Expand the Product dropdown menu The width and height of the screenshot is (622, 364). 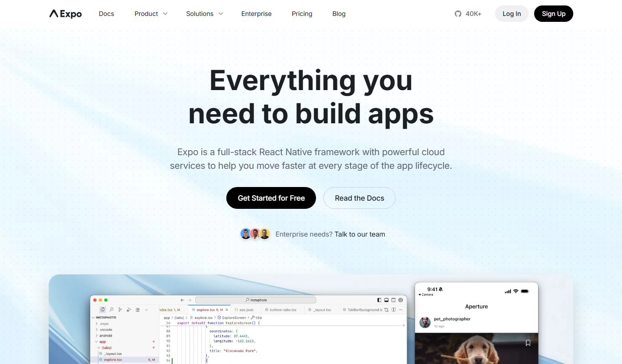pyautogui.click(x=151, y=14)
